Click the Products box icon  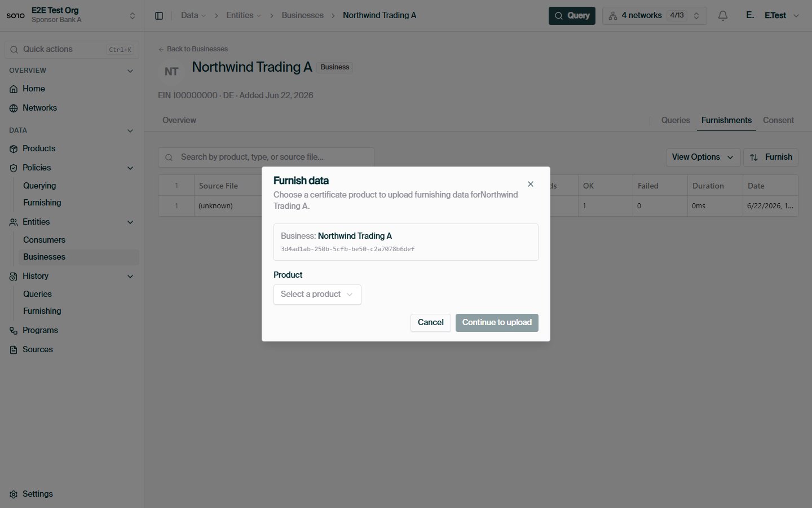(14, 149)
